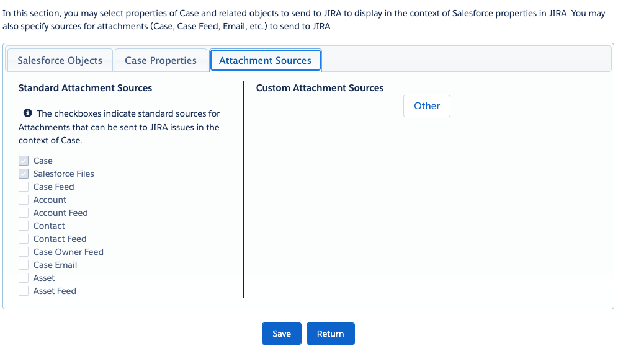Click the info icon beside checkbox description

pos(27,113)
